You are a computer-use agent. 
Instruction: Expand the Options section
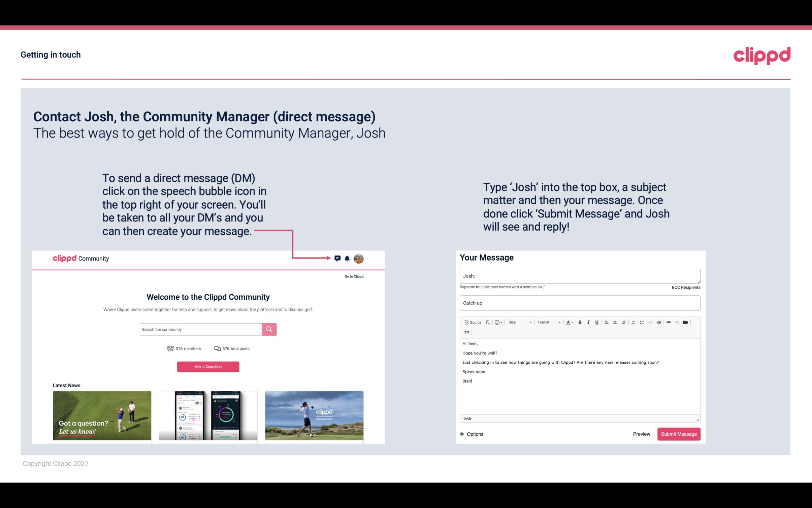tap(472, 434)
